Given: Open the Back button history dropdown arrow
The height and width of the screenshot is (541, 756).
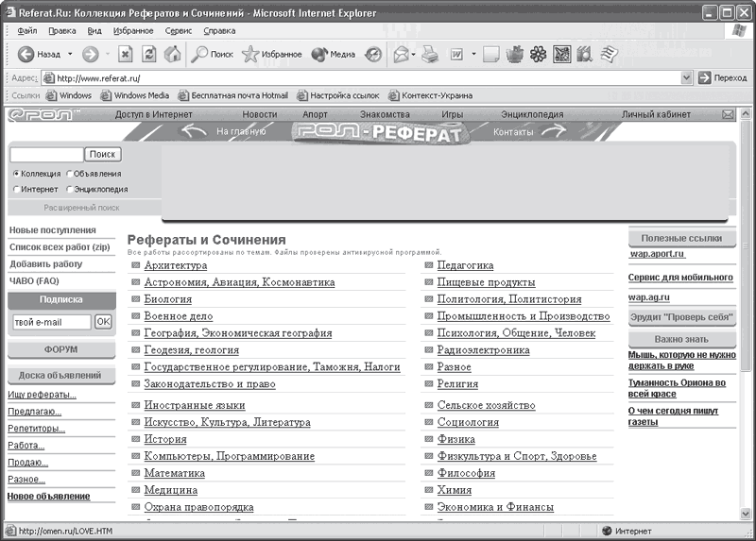Looking at the screenshot, I should (69, 54).
